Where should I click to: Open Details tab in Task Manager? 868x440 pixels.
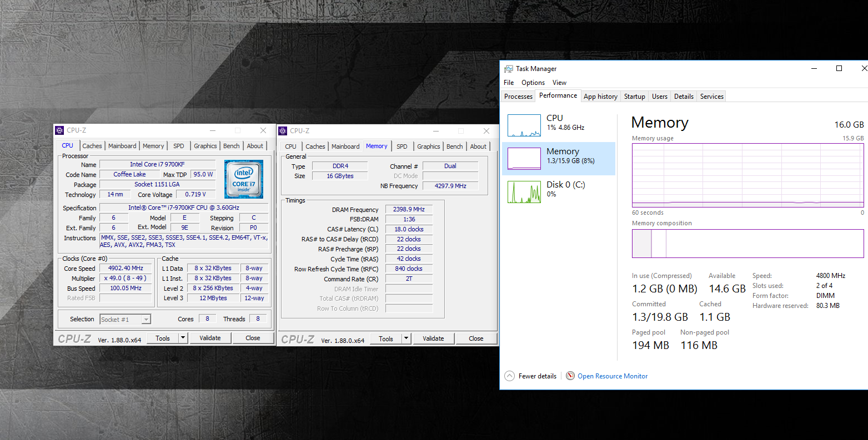(x=684, y=97)
